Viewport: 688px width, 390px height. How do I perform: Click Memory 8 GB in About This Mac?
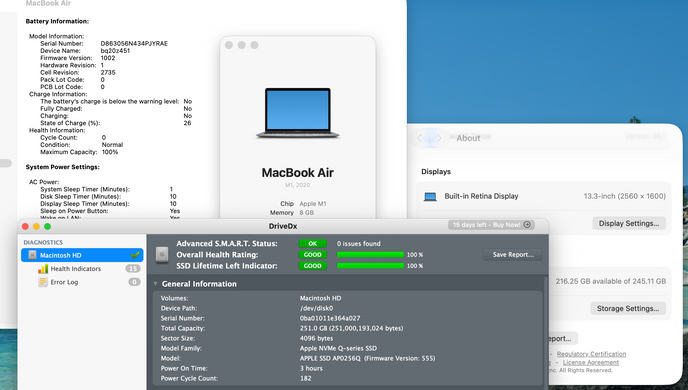pos(292,212)
